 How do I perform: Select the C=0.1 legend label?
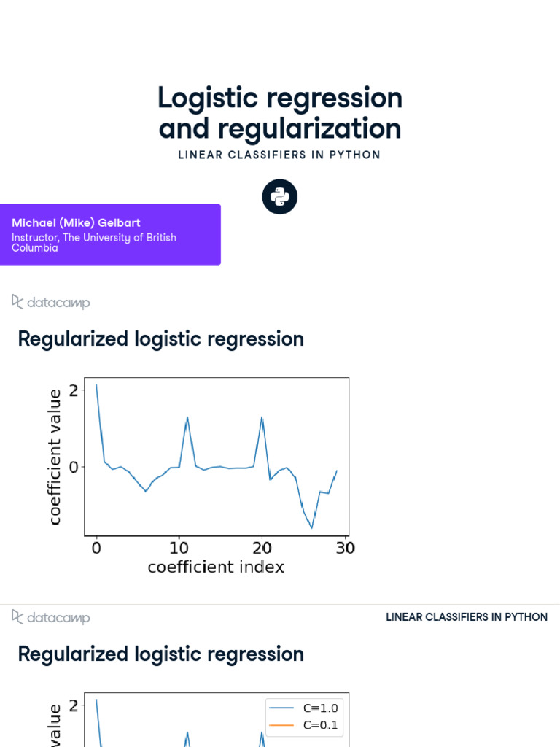321,725
